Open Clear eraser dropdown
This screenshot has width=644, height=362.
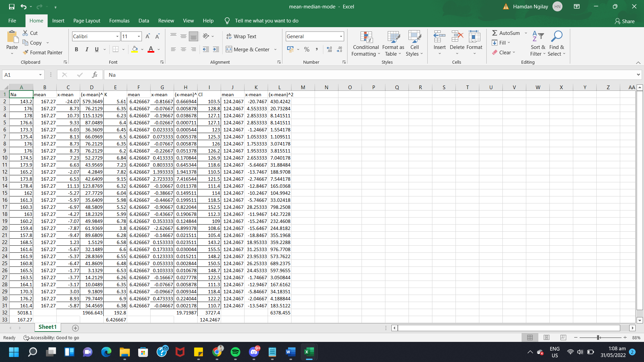503,52
